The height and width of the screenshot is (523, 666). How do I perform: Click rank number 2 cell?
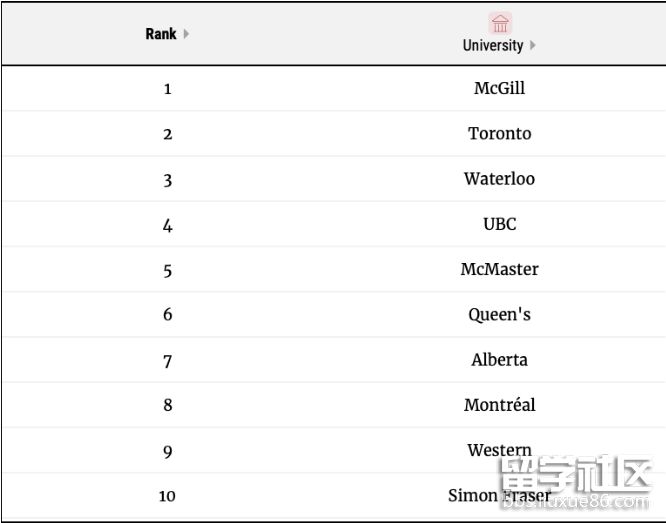coord(167,134)
